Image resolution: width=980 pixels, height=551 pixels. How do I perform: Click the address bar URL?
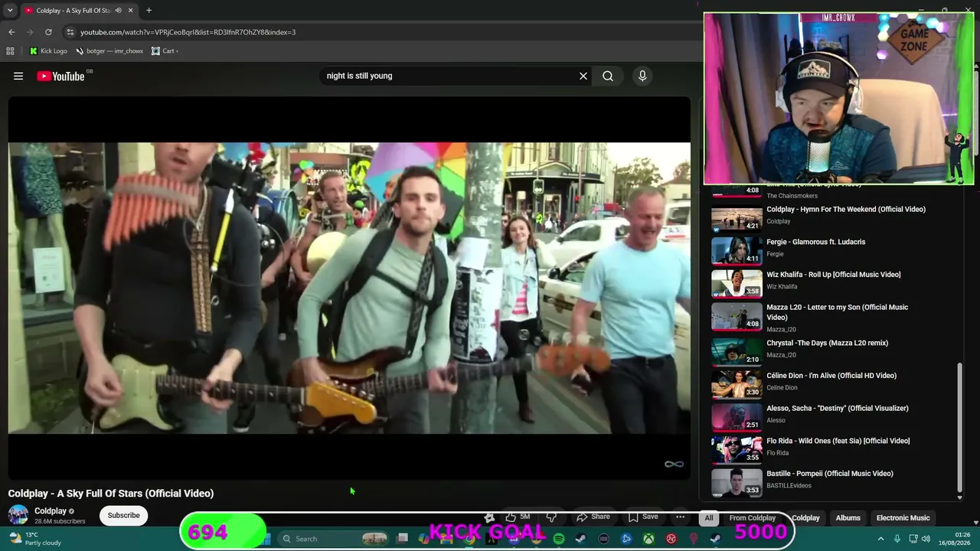pos(188,32)
